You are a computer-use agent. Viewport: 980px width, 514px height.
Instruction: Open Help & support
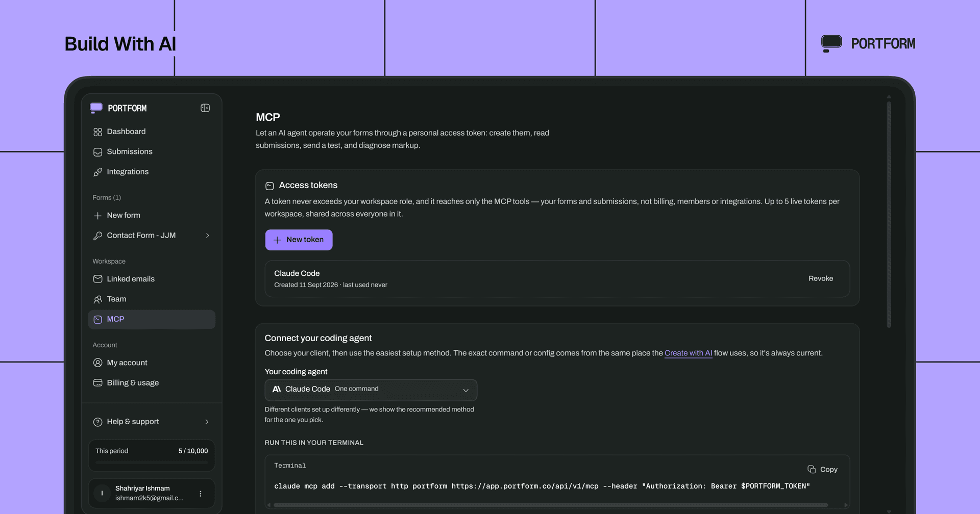click(152, 422)
